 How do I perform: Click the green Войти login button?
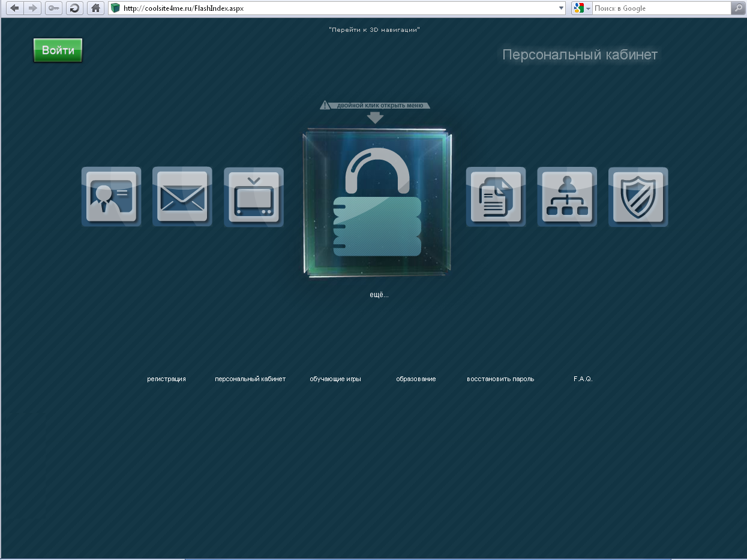pyautogui.click(x=58, y=50)
